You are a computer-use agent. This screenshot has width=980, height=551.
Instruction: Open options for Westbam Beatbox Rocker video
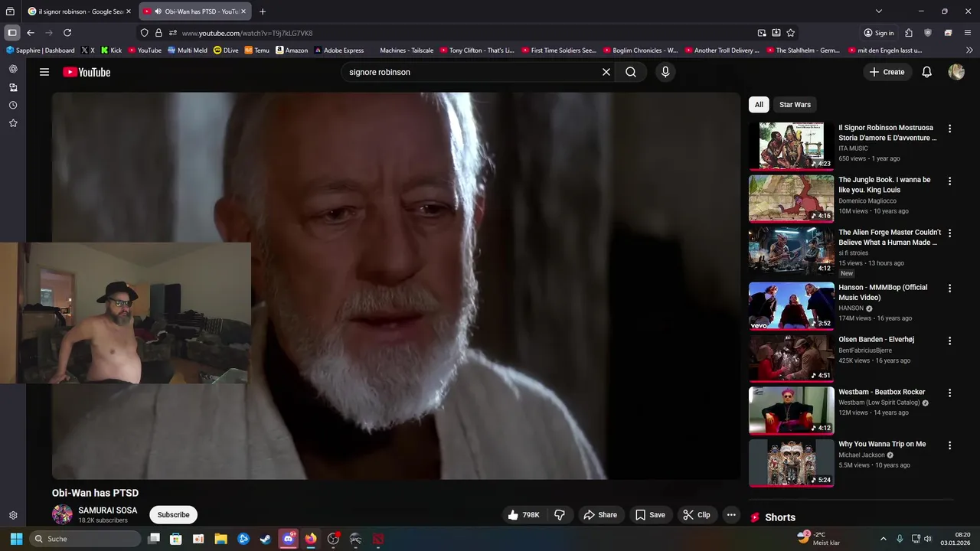click(x=949, y=393)
